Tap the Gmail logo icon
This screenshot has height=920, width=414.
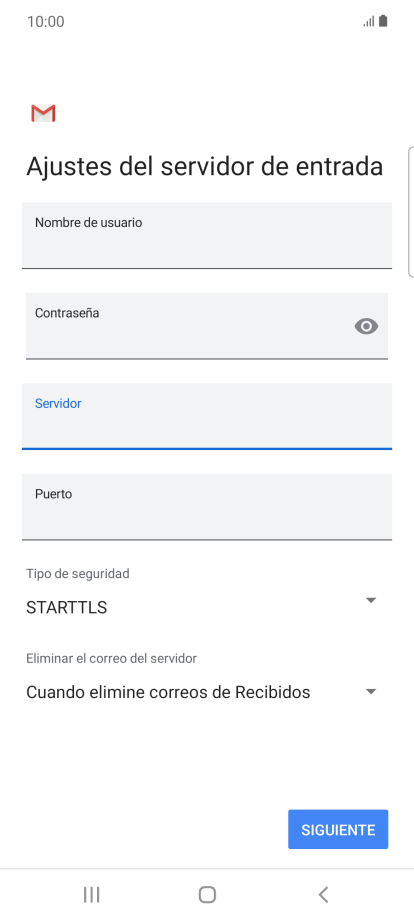tap(43, 113)
